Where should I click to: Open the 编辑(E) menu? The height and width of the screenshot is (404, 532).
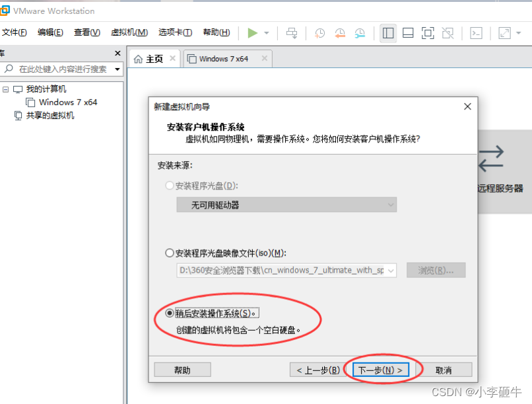coord(50,32)
